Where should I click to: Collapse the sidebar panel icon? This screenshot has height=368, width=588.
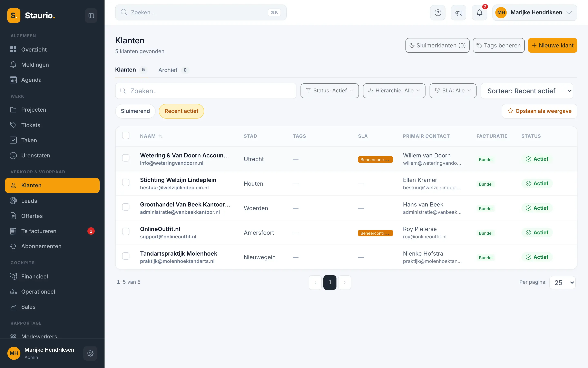point(91,16)
